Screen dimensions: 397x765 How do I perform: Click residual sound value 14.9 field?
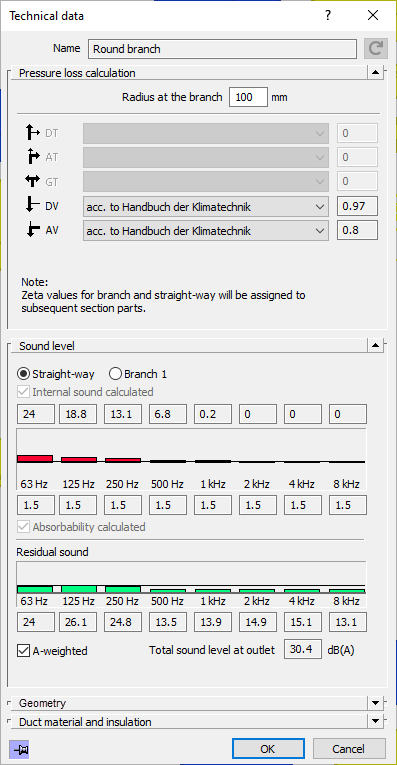pos(258,622)
